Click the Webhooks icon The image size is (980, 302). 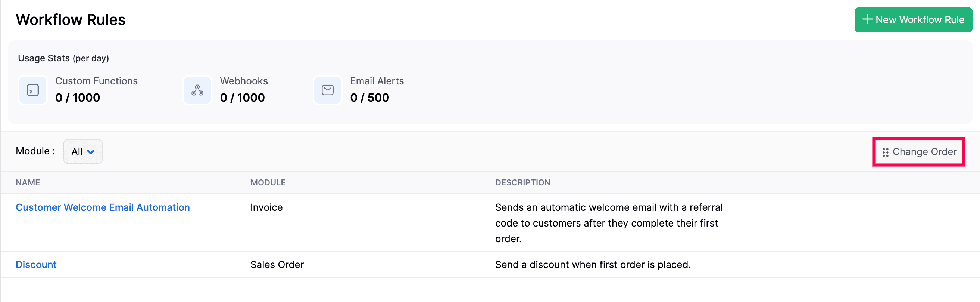197,90
